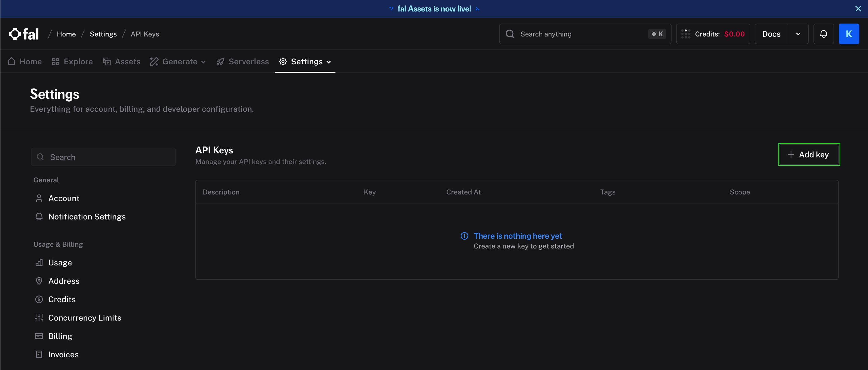Expand the Generate menu chevron
The image size is (868, 370).
coord(204,62)
